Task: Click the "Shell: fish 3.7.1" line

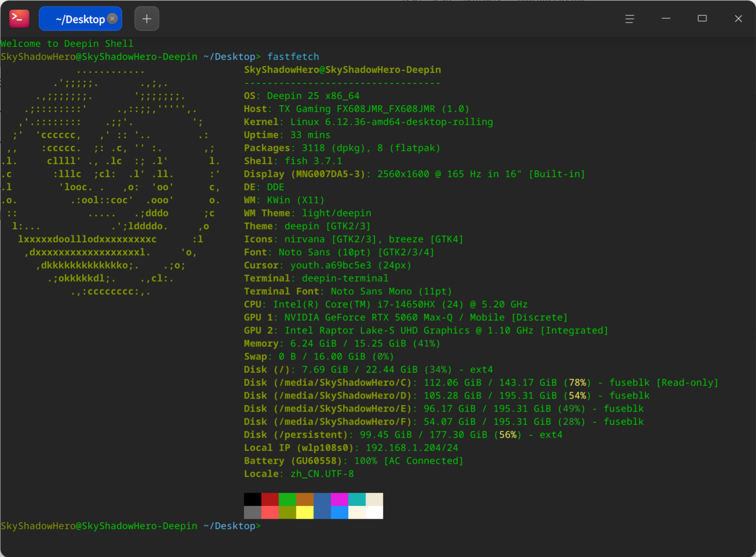Action: (x=293, y=161)
